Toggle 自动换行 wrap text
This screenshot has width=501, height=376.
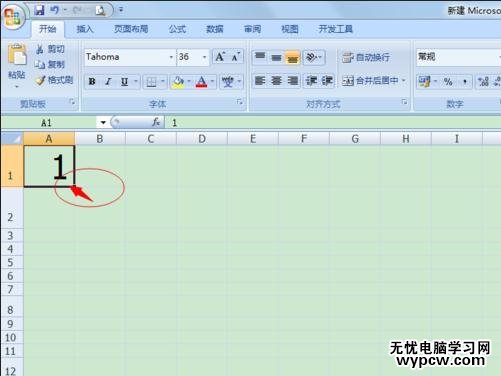(366, 57)
